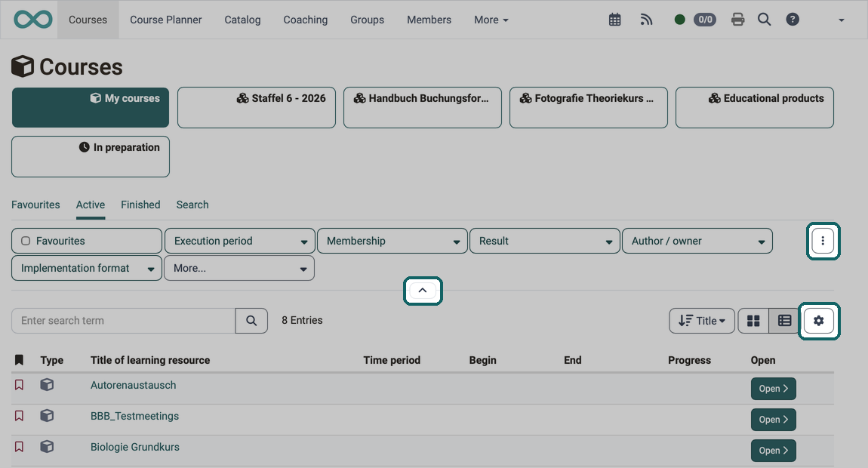This screenshot has height=468, width=868.
Task: Select the In preparation preset
Action: [91, 157]
